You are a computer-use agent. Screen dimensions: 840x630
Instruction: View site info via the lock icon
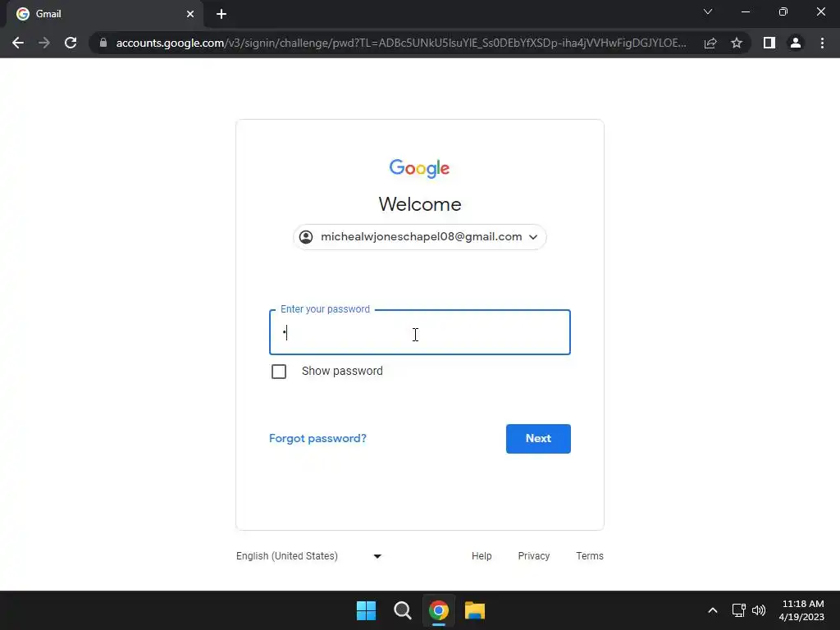[x=103, y=43]
